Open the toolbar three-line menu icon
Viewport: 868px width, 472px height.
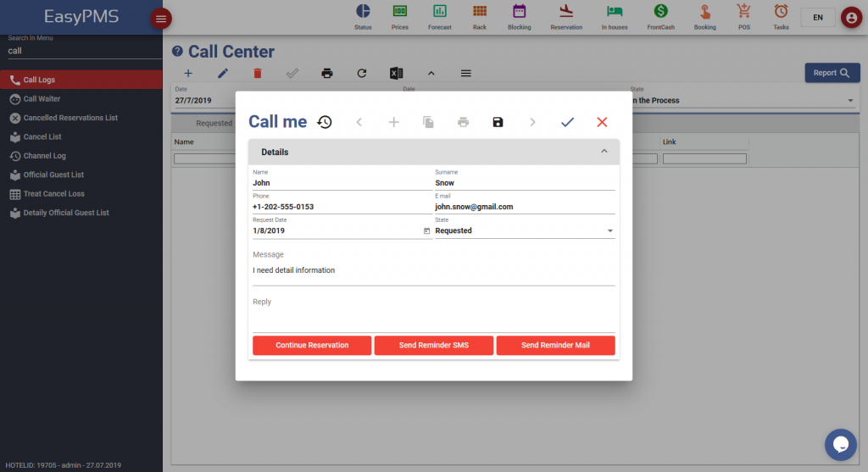(x=466, y=73)
